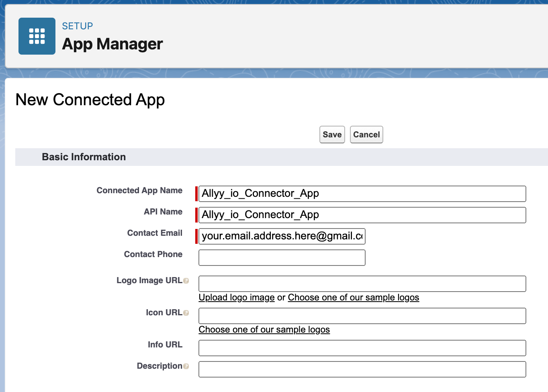Screen dimensions: 548x392
Task: Click the App Manager heading
Action: coord(112,44)
